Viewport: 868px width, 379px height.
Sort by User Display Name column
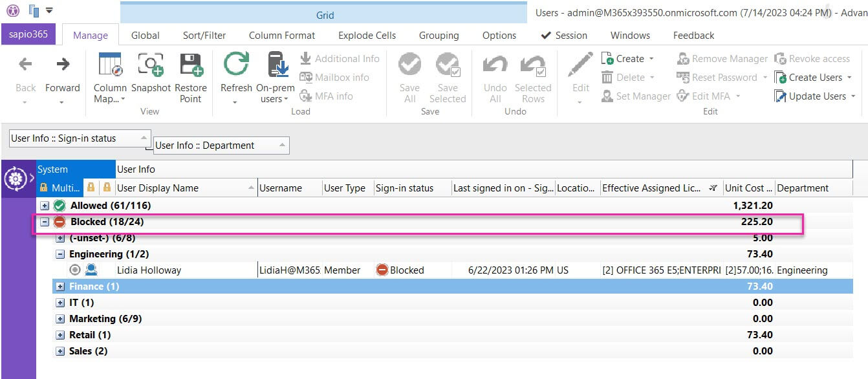click(x=186, y=188)
